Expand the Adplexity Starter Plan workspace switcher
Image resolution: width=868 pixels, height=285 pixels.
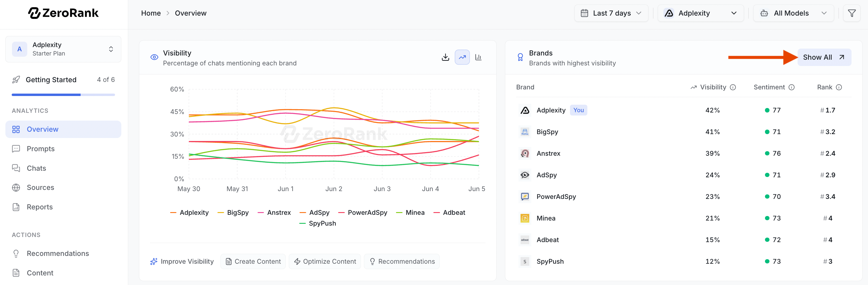63,49
